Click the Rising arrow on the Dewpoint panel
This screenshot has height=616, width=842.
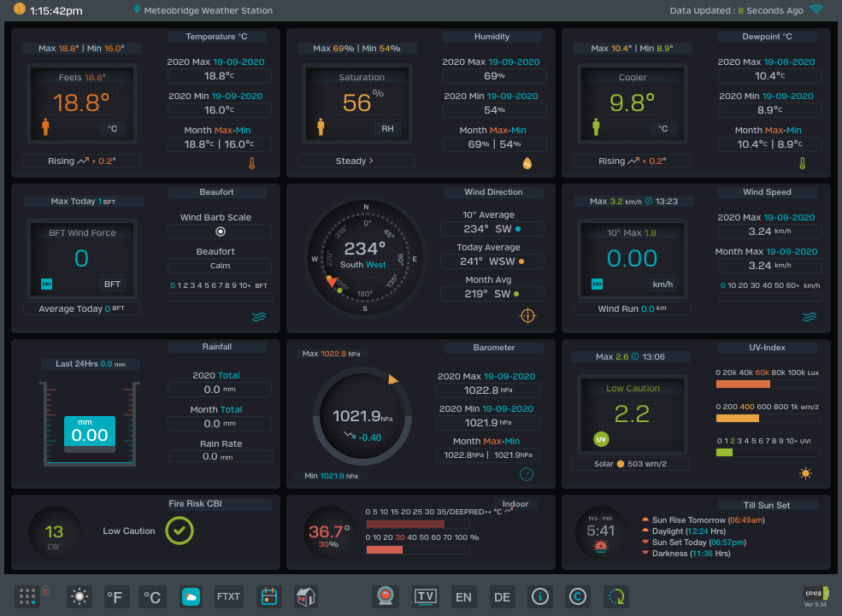coord(631,160)
